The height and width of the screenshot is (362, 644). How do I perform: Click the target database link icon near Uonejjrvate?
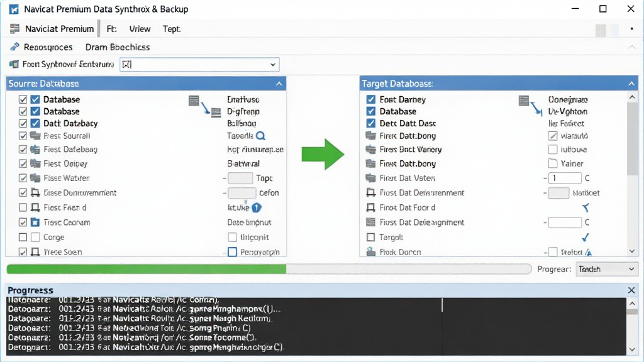[x=531, y=106]
